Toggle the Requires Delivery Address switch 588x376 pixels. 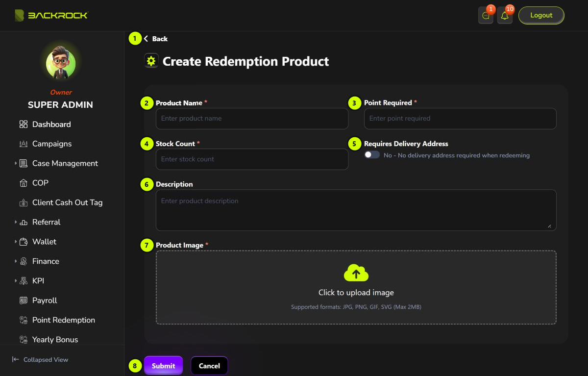(372, 154)
